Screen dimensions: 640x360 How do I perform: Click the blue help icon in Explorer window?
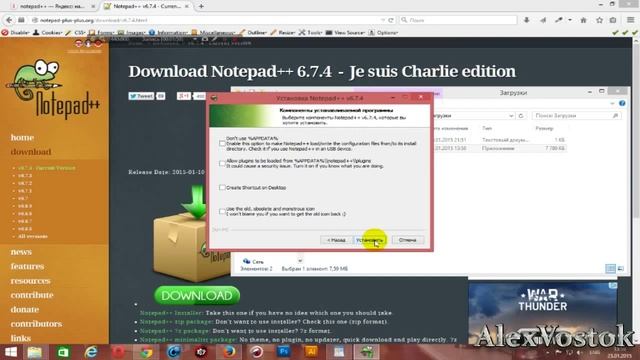click(x=622, y=103)
